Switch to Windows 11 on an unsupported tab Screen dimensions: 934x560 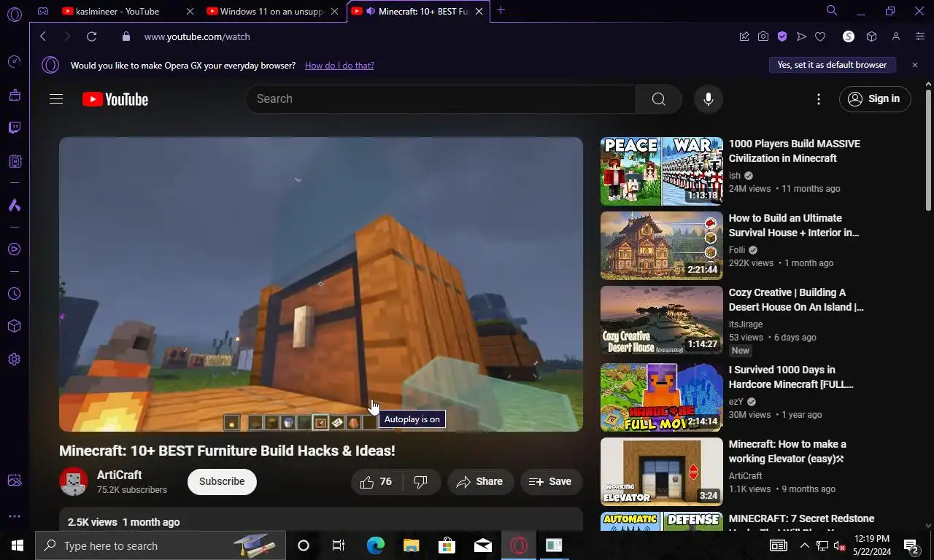tap(272, 12)
